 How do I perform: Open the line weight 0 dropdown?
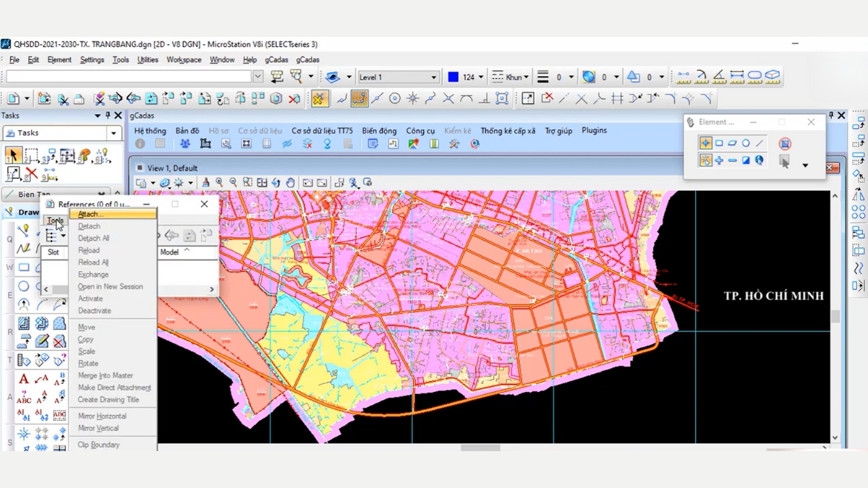571,77
